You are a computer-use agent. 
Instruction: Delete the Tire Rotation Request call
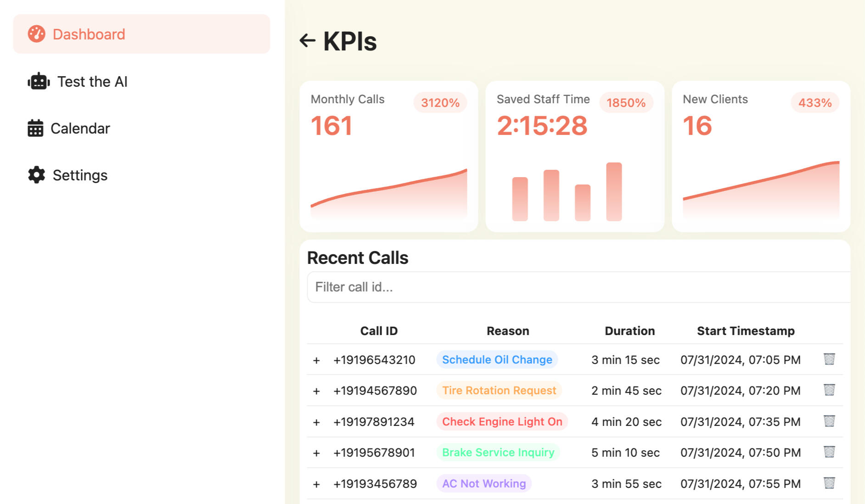pyautogui.click(x=829, y=390)
